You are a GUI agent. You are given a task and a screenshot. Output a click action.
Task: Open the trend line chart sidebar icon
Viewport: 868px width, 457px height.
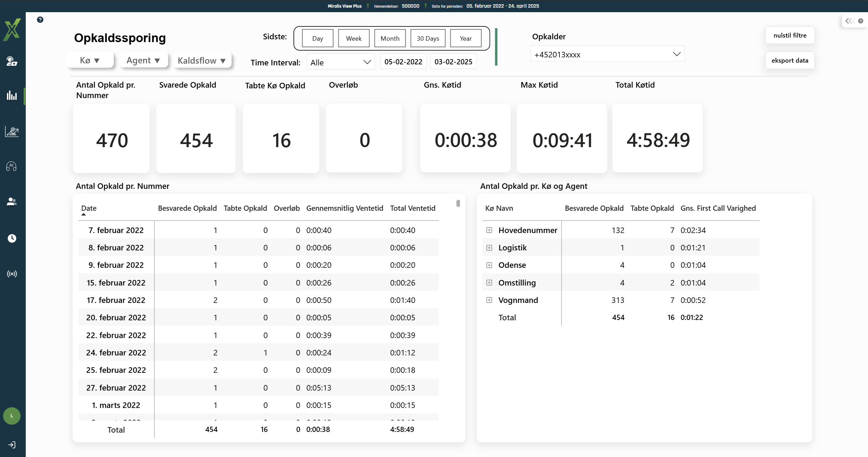point(12,131)
